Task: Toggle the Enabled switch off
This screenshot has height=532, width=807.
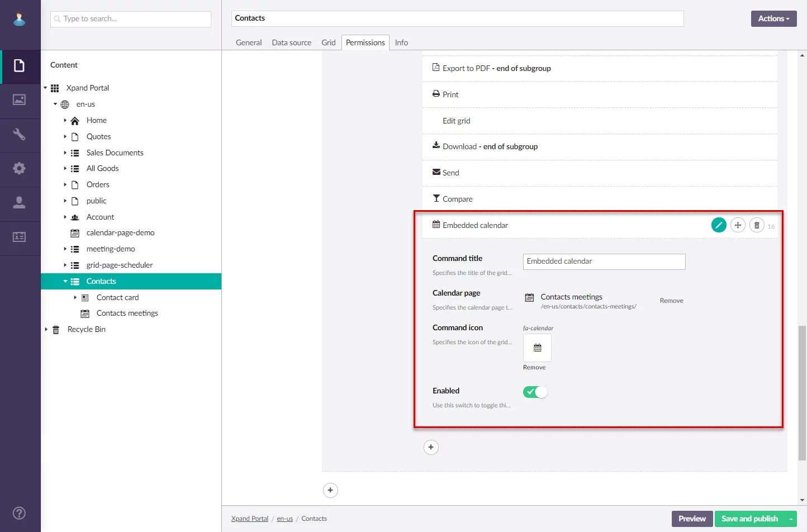Action: tap(535, 392)
